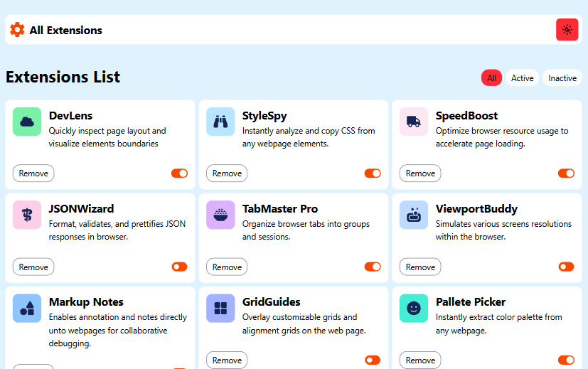Enable the JSONWizard toggle switch
This screenshot has height=369, width=588.
[179, 267]
